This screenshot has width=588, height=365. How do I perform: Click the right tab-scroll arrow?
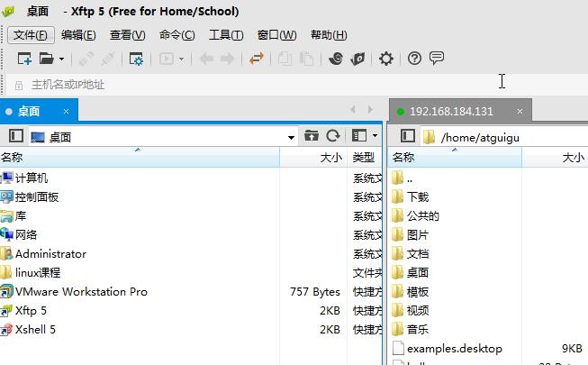[370, 109]
